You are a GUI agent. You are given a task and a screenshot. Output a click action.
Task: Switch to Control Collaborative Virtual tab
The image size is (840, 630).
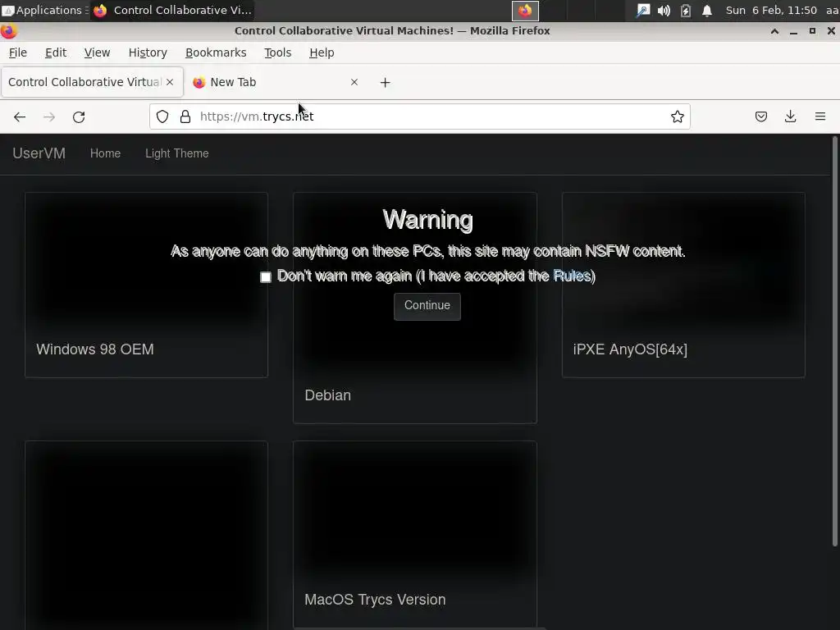click(92, 82)
